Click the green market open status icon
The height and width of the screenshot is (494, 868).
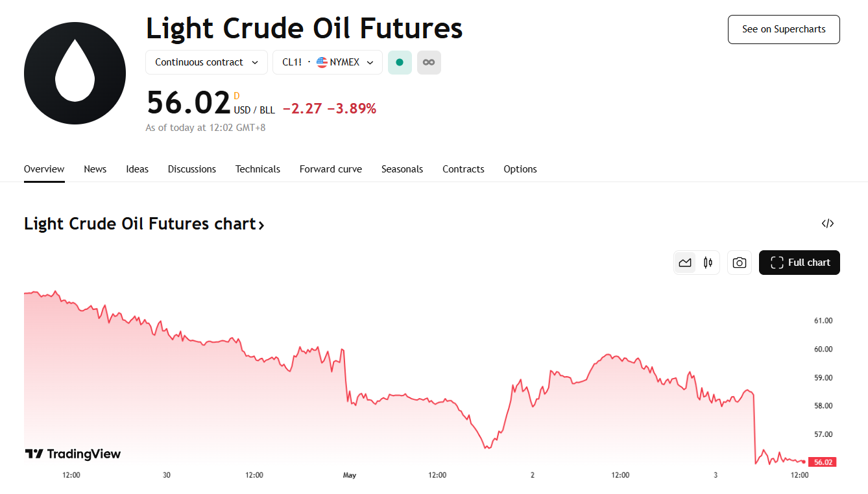click(x=400, y=62)
